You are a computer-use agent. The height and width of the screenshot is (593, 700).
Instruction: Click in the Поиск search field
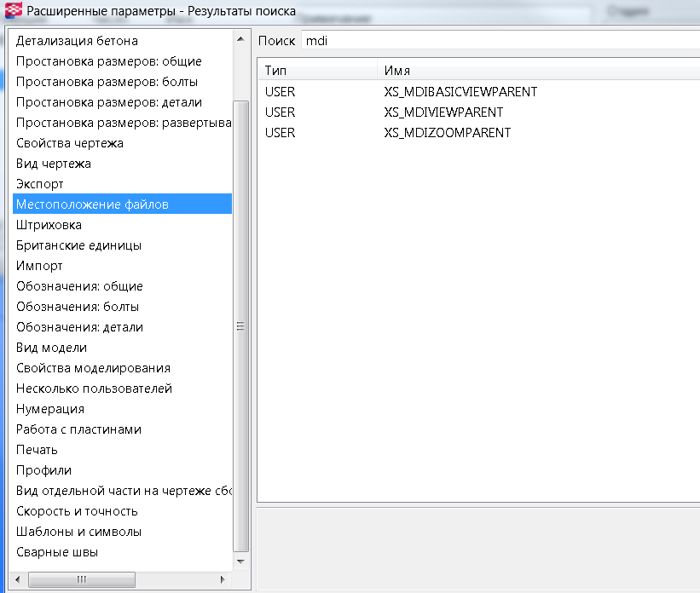[x=499, y=41]
